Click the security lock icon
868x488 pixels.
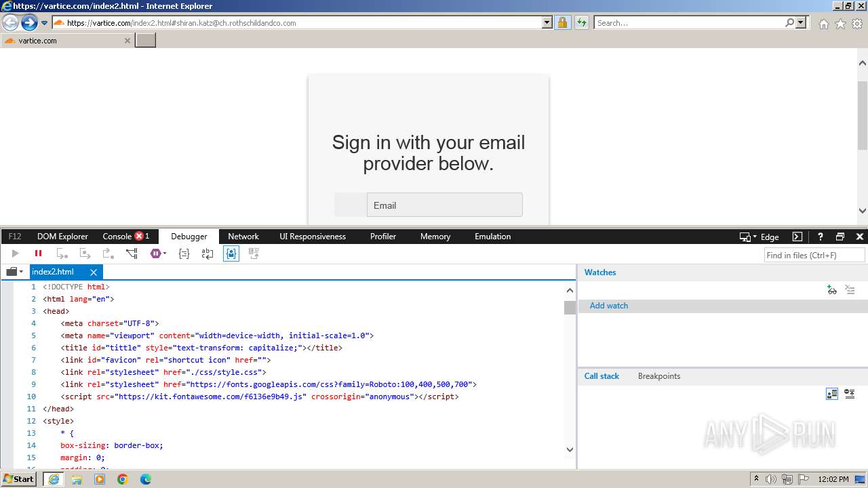click(562, 23)
